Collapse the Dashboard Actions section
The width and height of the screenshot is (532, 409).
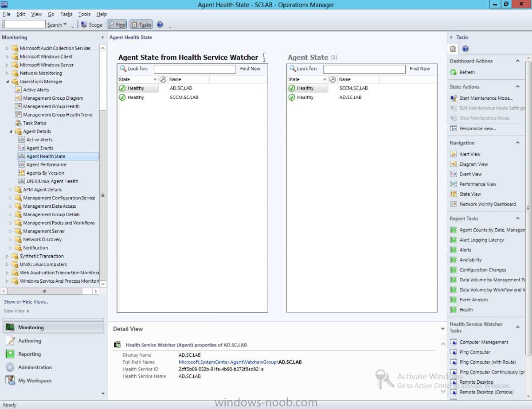pyautogui.click(x=517, y=61)
